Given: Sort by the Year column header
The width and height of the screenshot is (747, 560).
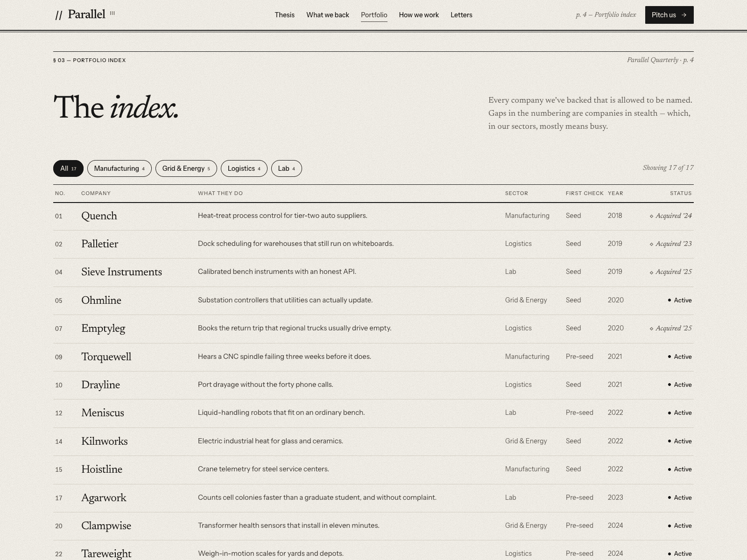Looking at the screenshot, I should point(615,193).
